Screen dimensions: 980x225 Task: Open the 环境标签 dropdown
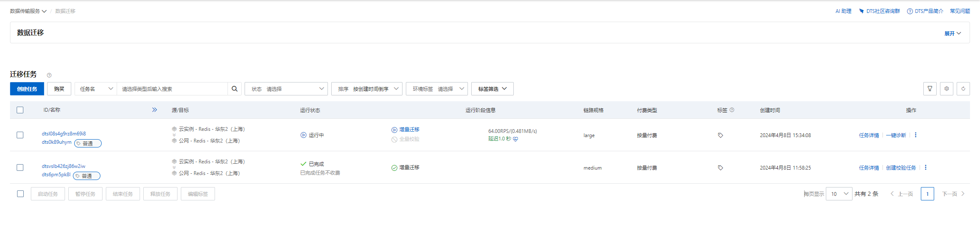[x=437, y=89]
